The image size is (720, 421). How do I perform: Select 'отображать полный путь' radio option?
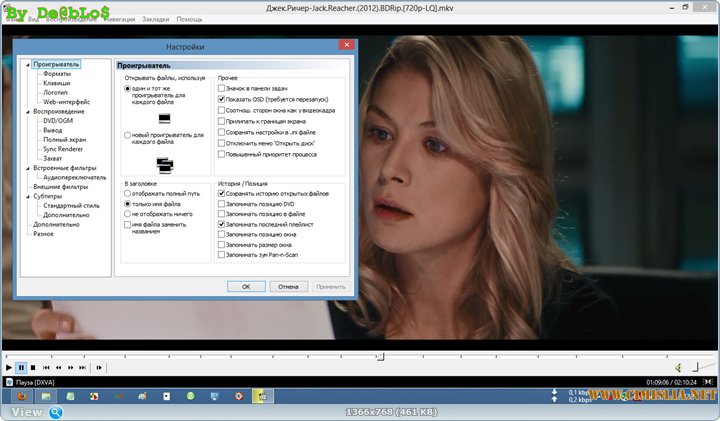pyautogui.click(x=127, y=193)
